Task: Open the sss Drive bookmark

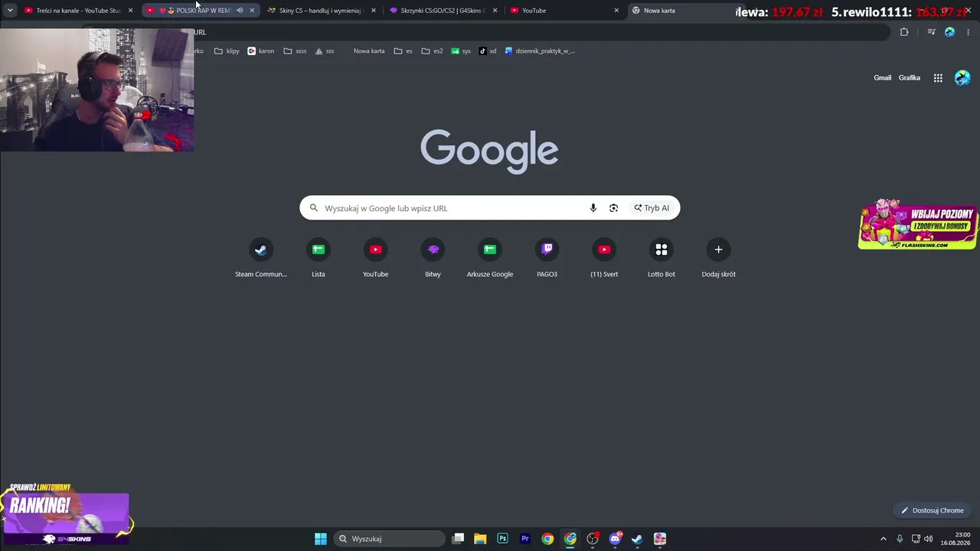Action: pyautogui.click(x=325, y=51)
